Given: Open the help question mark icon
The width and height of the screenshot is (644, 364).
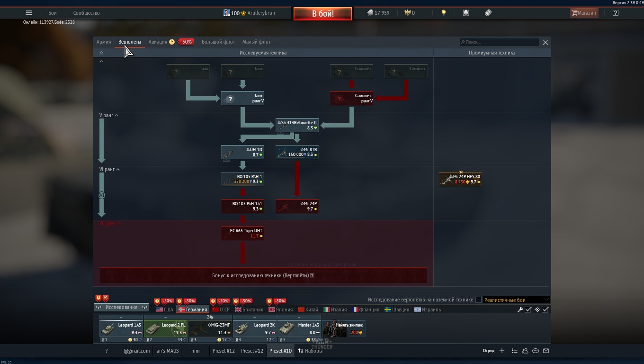Looking at the screenshot, I should pos(615,13).
